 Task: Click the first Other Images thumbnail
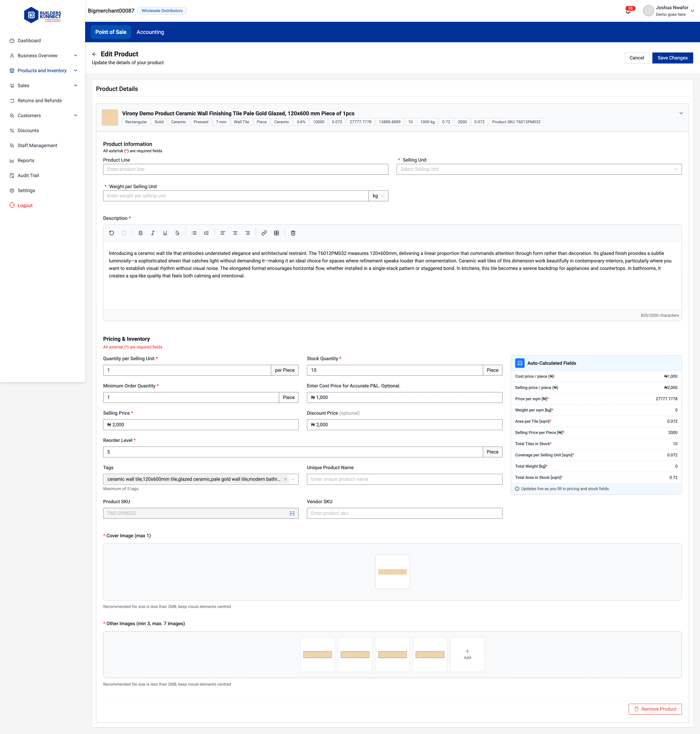point(318,654)
